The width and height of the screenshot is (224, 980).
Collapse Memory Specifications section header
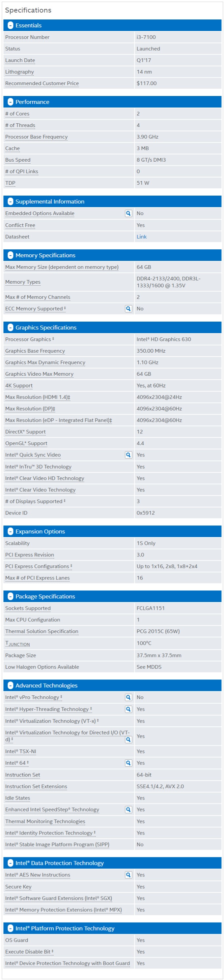[11, 255]
